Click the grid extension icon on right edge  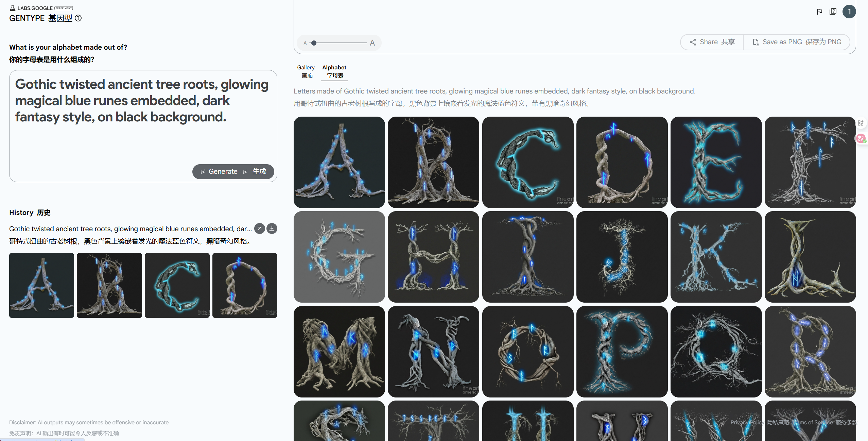click(861, 123)
